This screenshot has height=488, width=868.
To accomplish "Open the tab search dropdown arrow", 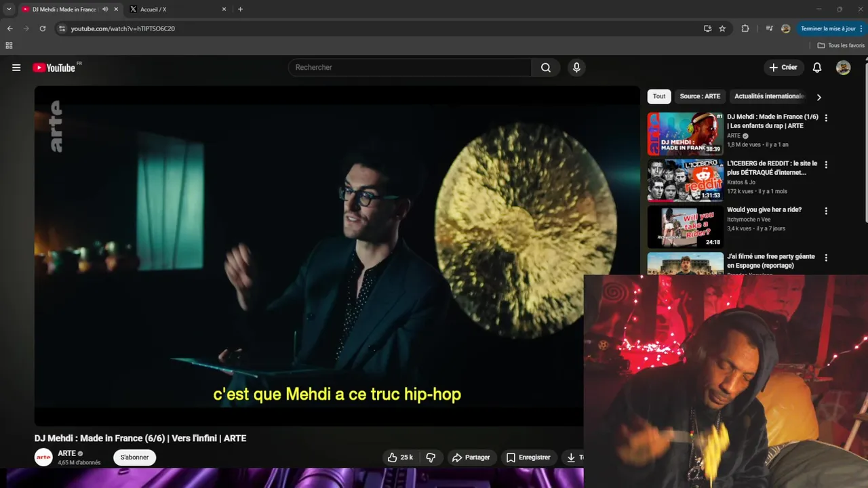I will (9, 9).
